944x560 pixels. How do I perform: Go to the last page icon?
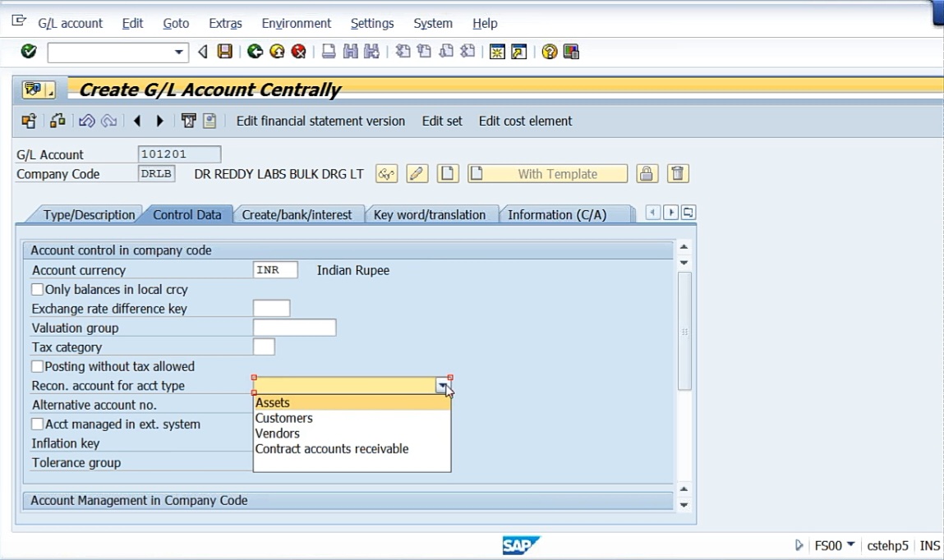point(467,52)
